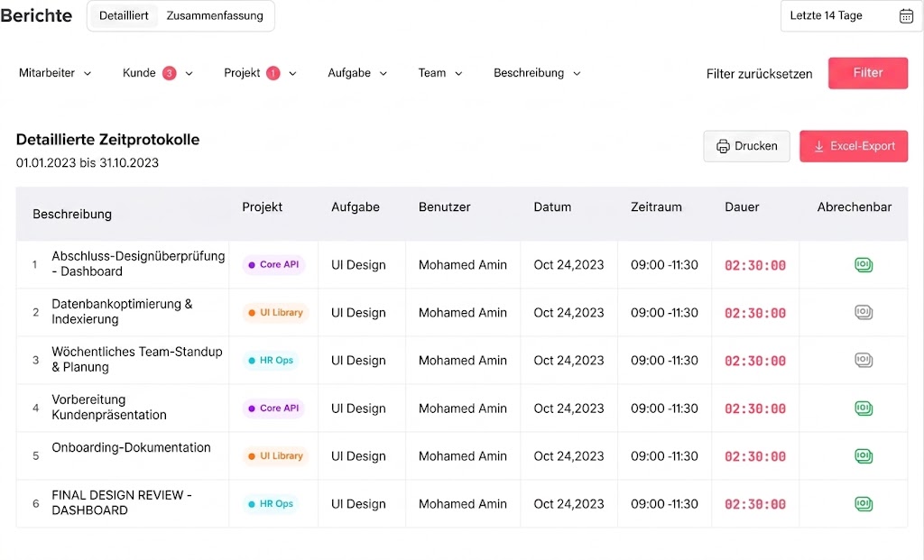Expand the Projekt filter dropdown
Image resolution: width=924 pixels, height=560 pixels.
260,73
